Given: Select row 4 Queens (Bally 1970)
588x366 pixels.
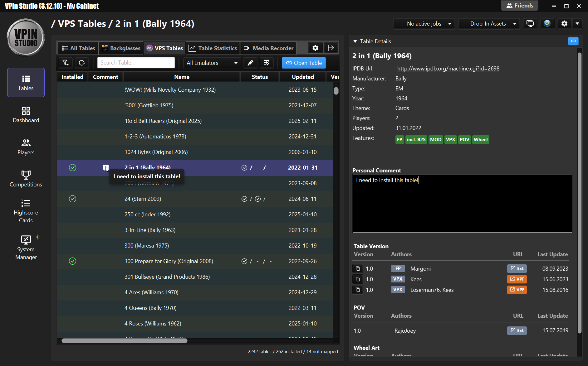Looking at the screenshot, I should (x=195, y=308).
